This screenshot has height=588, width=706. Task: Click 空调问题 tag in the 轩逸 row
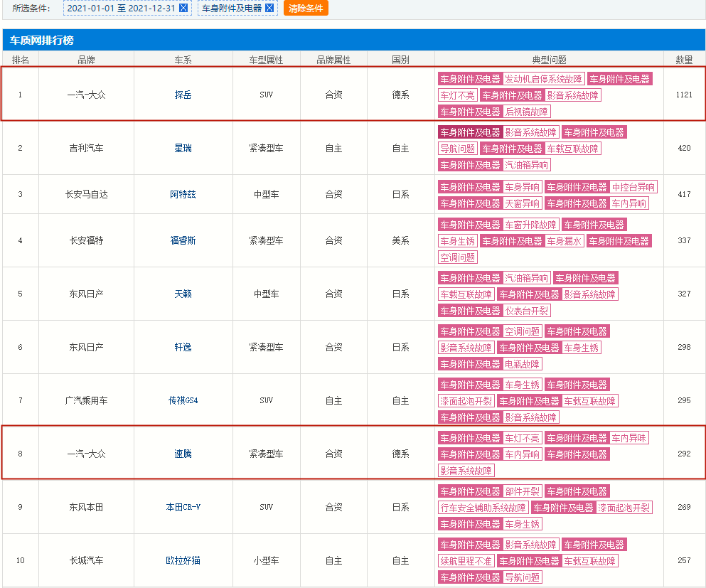(x=522, y=331)
